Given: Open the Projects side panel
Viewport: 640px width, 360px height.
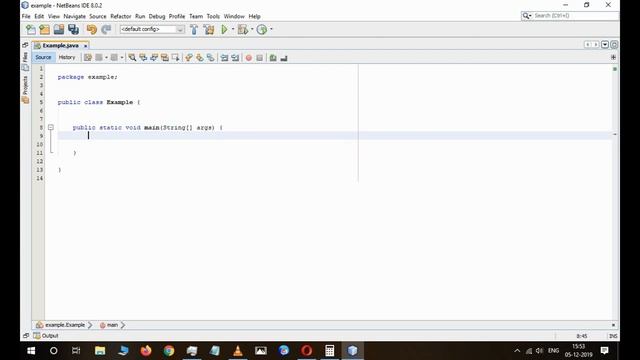Looking at the screenshot, I should pos(25,90).
